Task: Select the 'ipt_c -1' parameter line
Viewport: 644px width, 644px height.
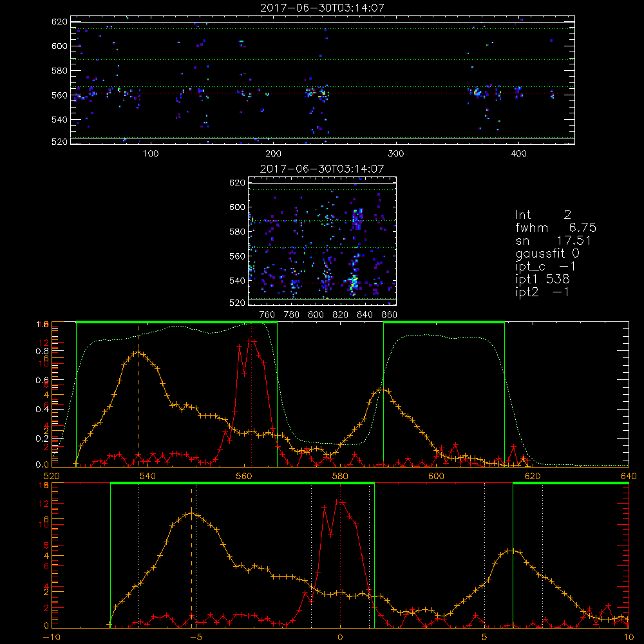Action: [546, 267]
